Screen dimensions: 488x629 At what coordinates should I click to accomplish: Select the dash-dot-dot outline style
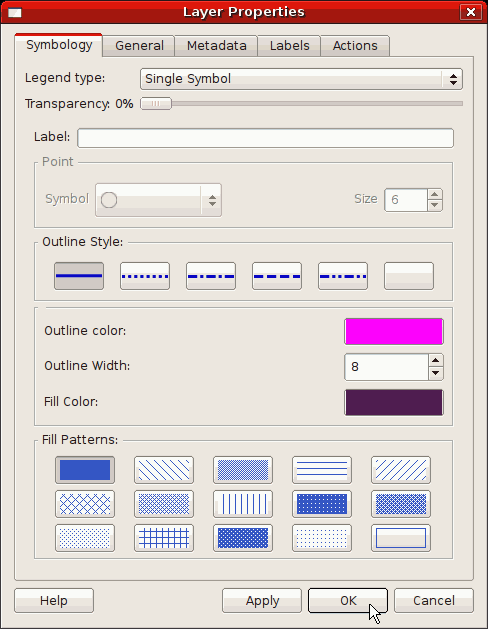(x=343, y=276)
